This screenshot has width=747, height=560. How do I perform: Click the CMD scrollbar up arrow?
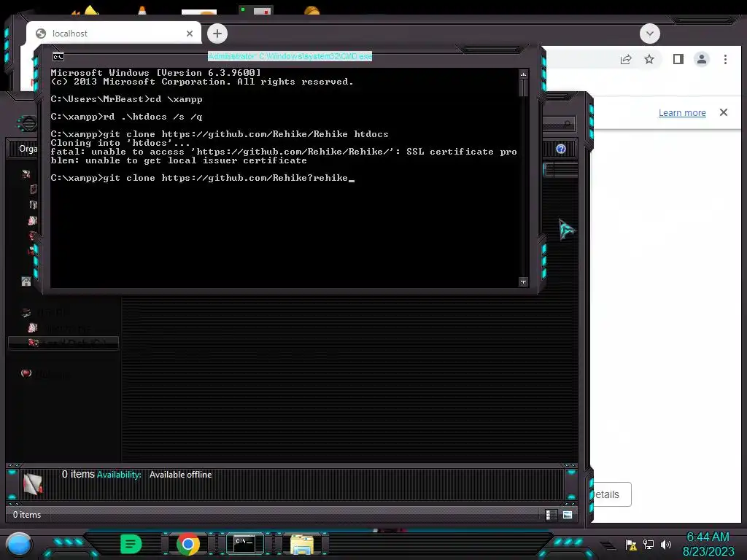coord(523,74)
